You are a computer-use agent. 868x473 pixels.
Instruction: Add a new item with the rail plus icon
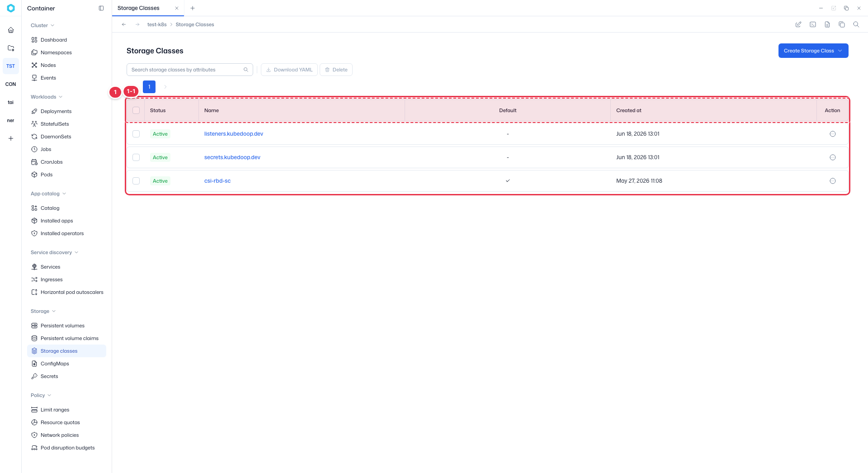click(11, 138)
